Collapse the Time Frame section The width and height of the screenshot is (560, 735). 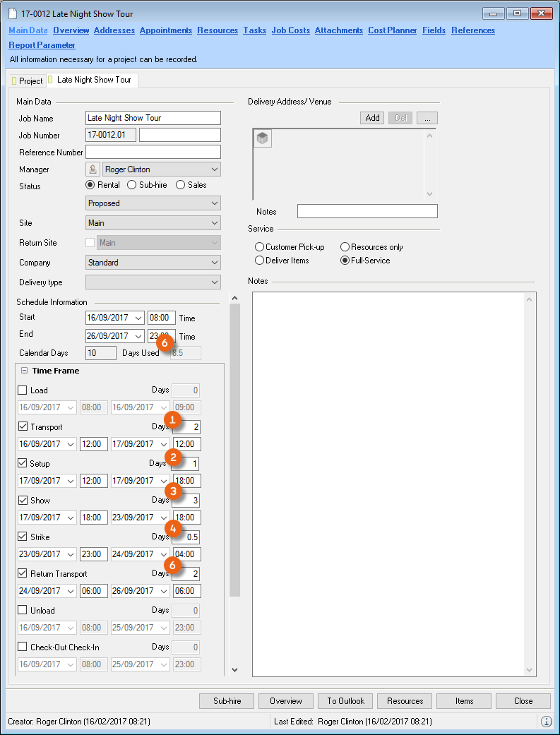(25, 371)
